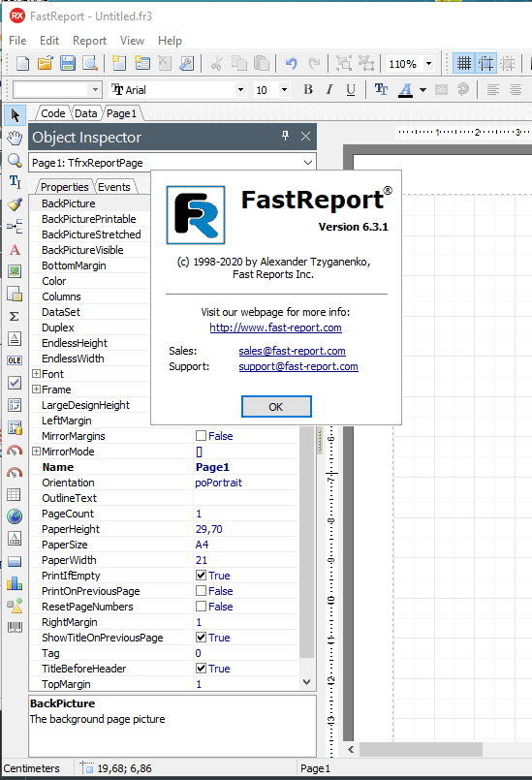The width and height of the screenshot is (532, 780).
Task: Close the Object Inspector panel
Action: pyautogui.click(x=305, y=137)
